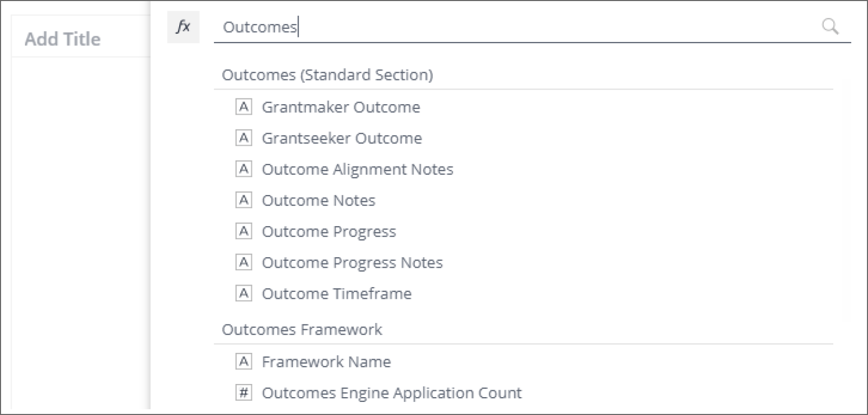The width and height of the screenshot is (868, 415).
Task: Pick Outcome Alignment Notes from the list
Action: pos(358,169)
